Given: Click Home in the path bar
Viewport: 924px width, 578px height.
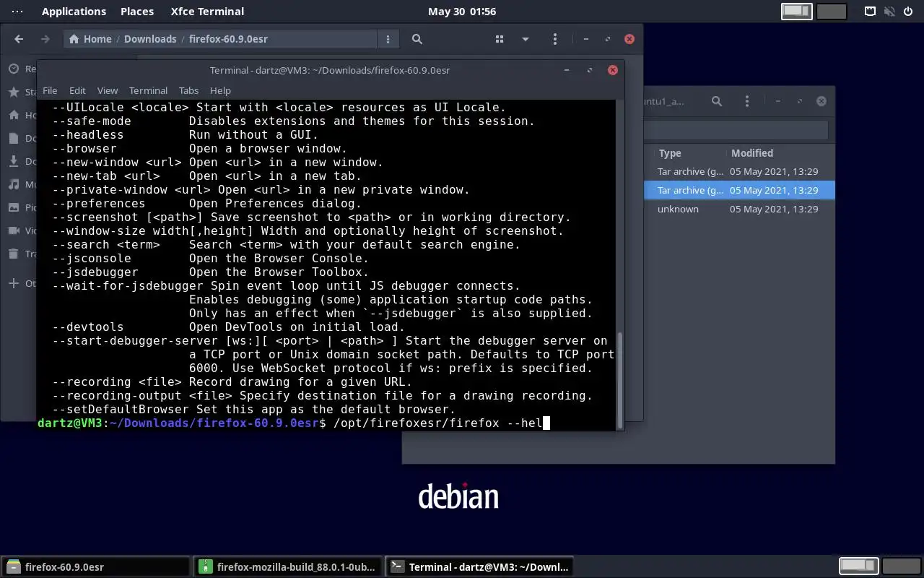Looking at the screenshot, I should [x=90, y=39].
